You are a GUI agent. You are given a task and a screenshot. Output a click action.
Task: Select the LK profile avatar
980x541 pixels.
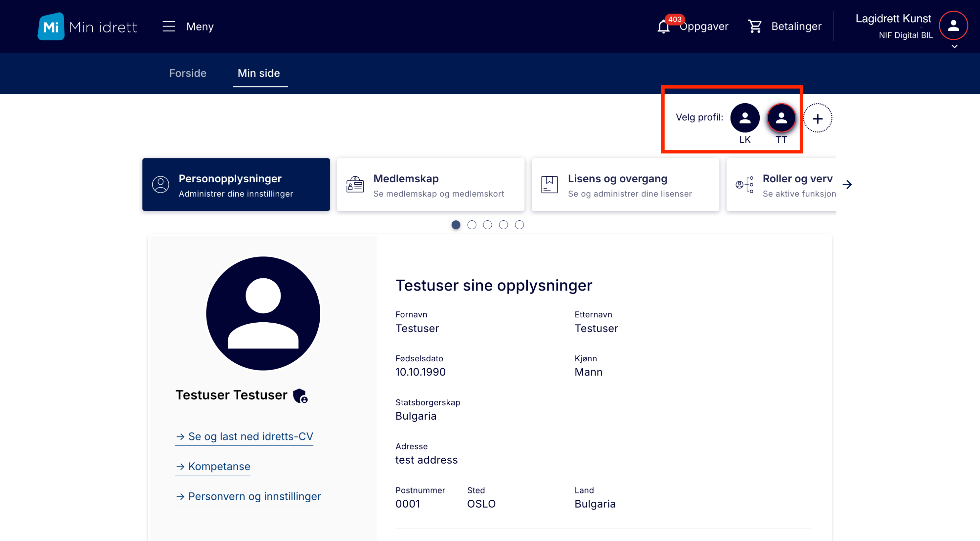click(x=744, y=118)
